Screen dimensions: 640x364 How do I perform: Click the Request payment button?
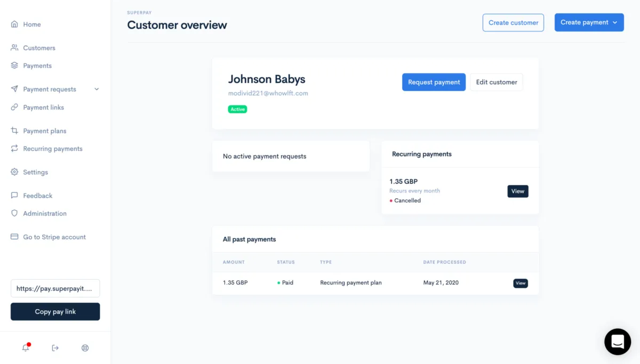point(434,82)
